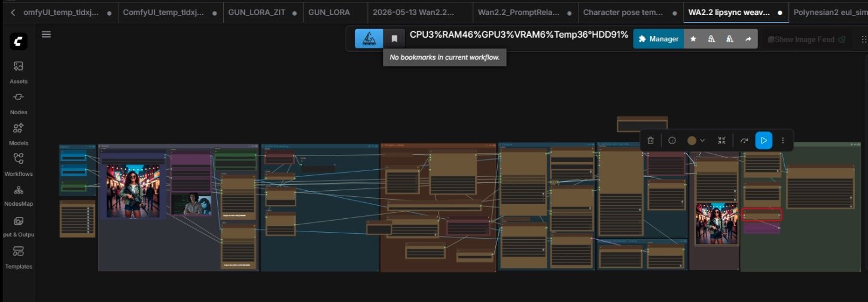Image resolution: width=868 pixels, height=302 pixels.
Task: Click the output preview image on the right
Action: pos(717,224)
